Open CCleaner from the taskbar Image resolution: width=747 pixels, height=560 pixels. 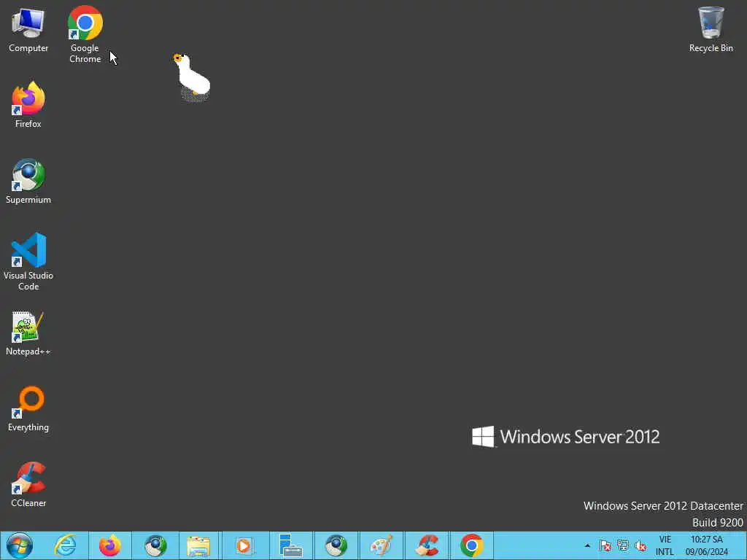427,545
